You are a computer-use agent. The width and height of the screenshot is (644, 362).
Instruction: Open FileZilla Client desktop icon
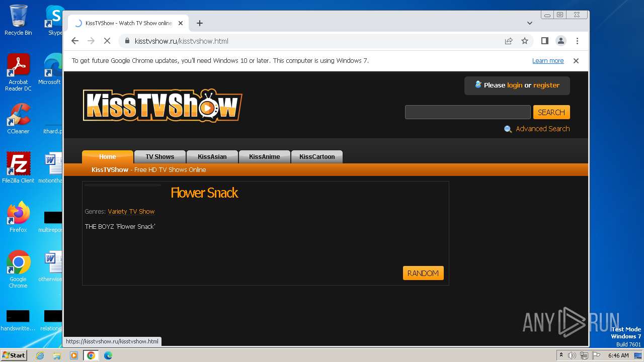coord(18,167)
